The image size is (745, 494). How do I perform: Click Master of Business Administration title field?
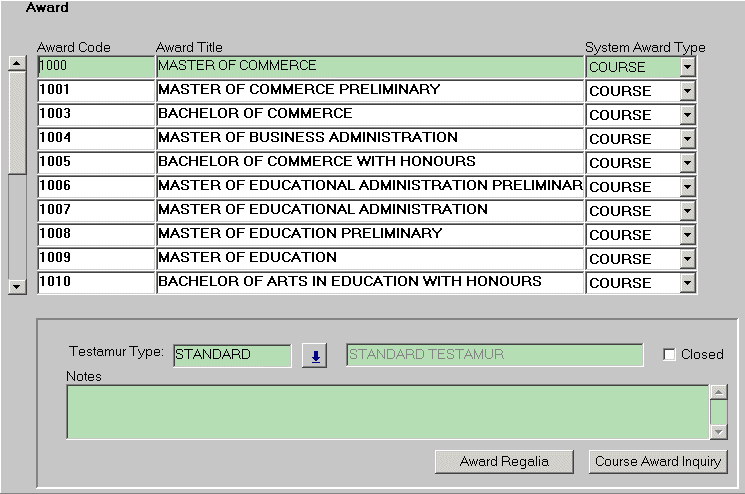(370, 138)
